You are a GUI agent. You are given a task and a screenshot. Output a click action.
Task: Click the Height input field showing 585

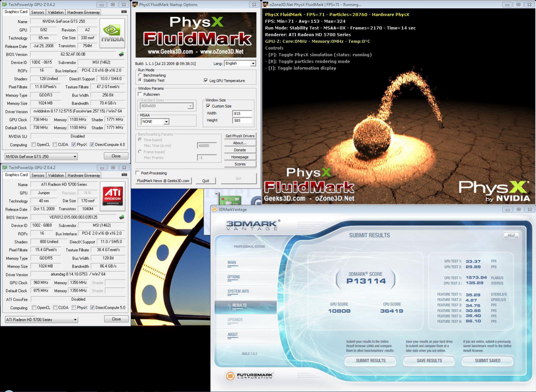click(242, 120)
